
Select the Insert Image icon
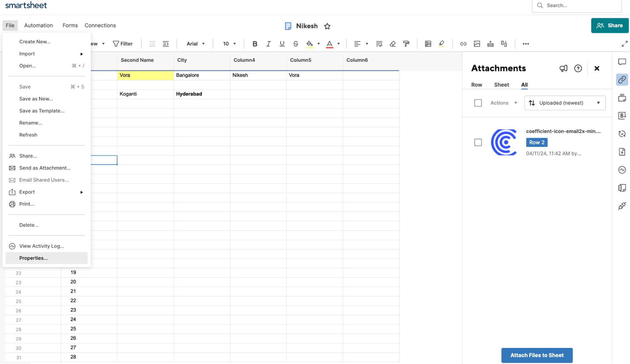point(477,43)
